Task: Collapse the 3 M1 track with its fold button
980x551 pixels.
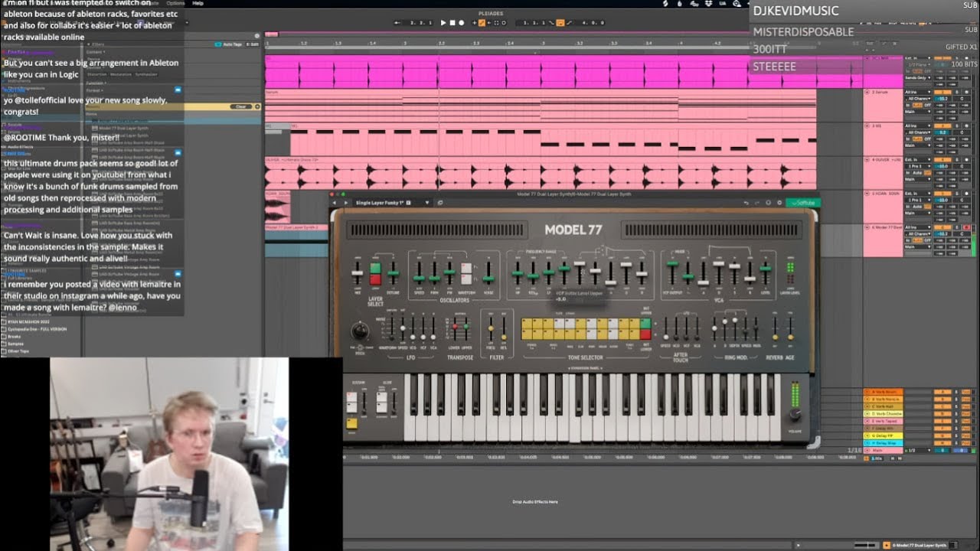Action: pos(867,126)
